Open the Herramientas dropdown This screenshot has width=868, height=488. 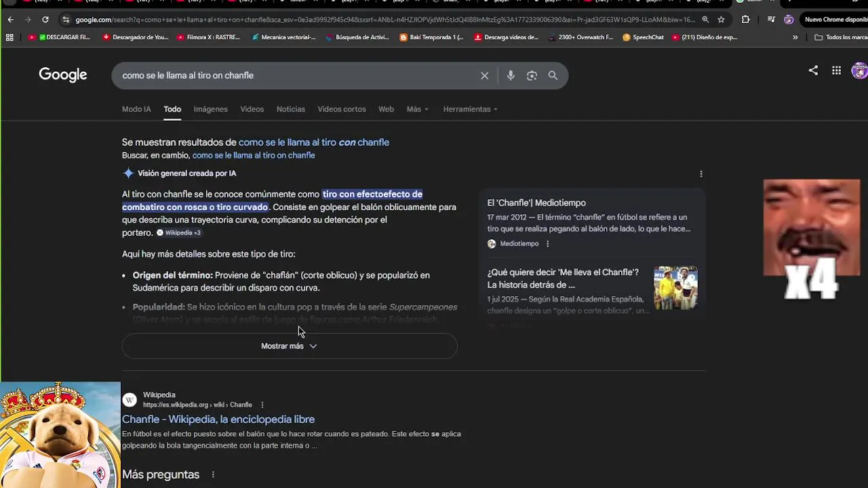click(470, 109)
